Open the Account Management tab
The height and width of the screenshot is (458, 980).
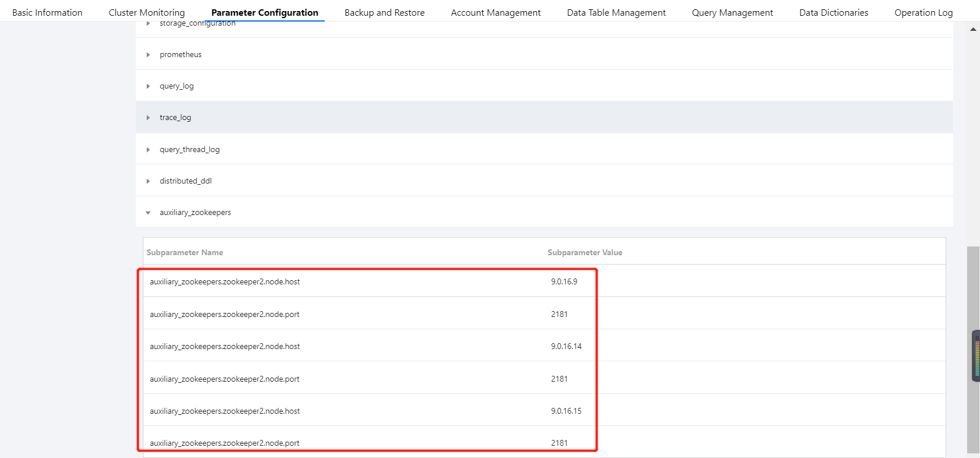(x=496, y=12)
